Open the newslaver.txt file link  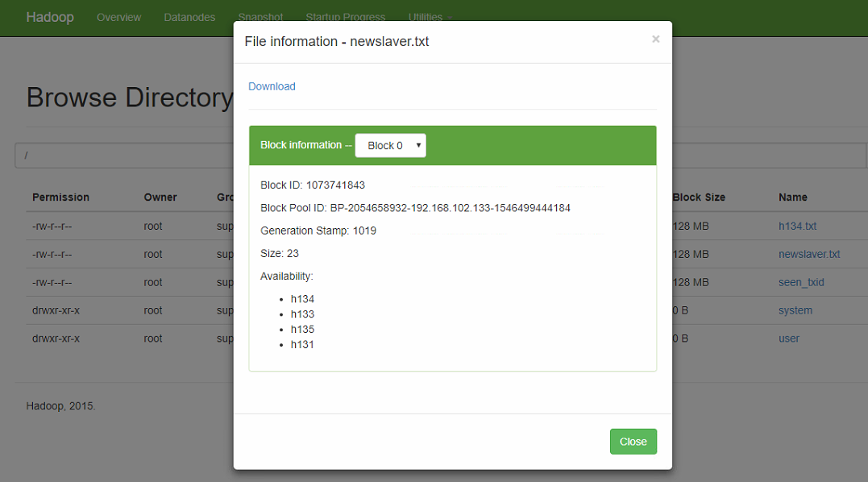809,254
